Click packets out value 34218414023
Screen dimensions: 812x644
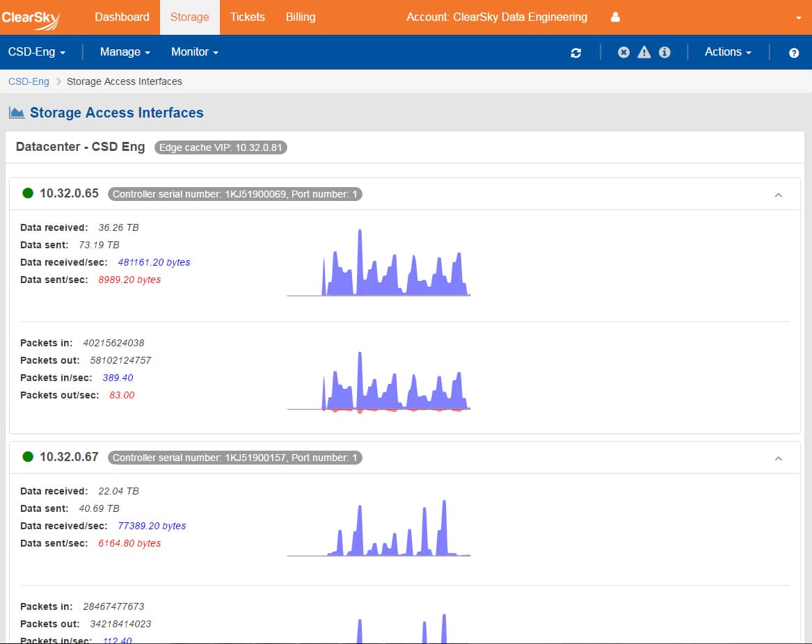[x=120, y=624]
